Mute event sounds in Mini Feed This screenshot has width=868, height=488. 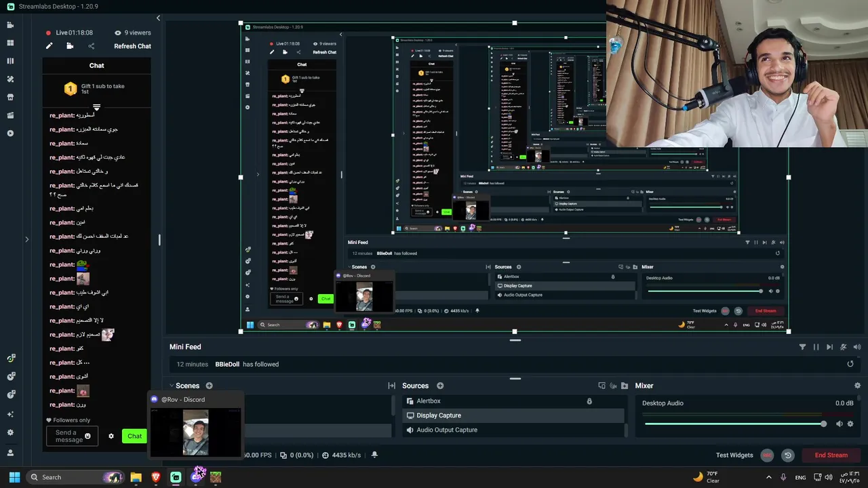pos(857,347)
